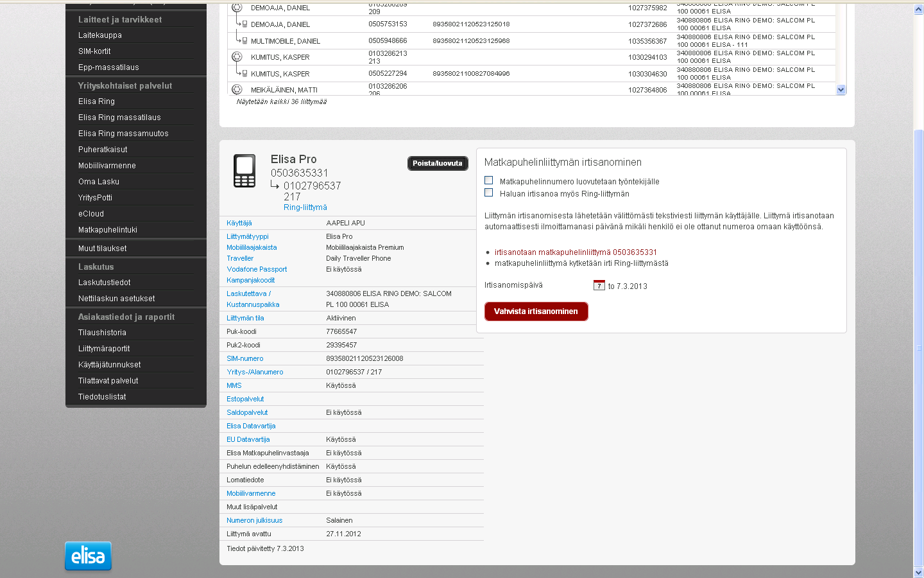Image resolution: width=924 pixels, height=578 pixels.
Task: Click the Vodafone Passport link
Action: [x=257, y=269]
